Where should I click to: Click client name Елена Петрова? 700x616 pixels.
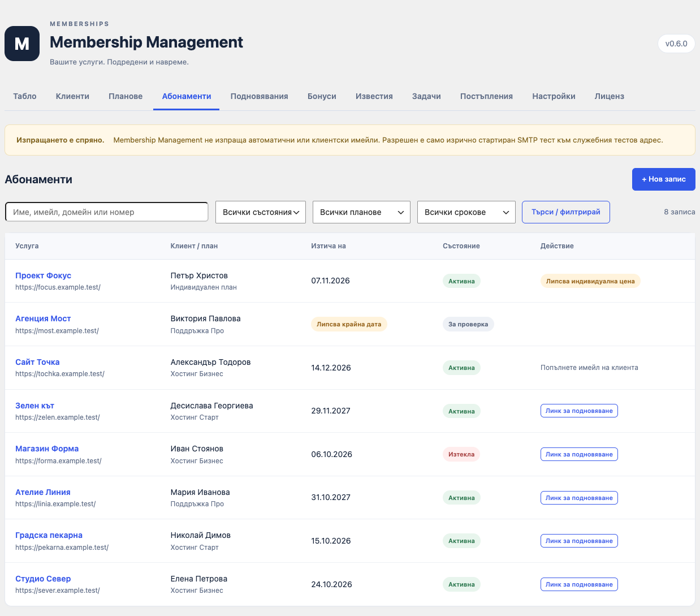(198, 579)
